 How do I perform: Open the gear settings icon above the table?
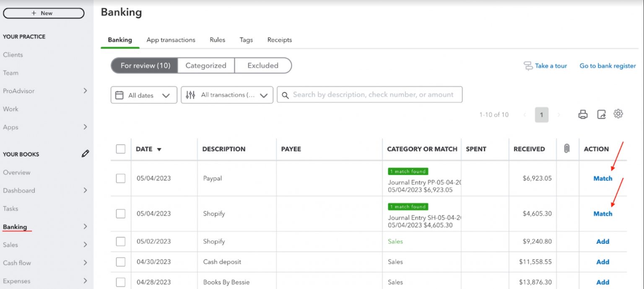click(x=618, y=114)
